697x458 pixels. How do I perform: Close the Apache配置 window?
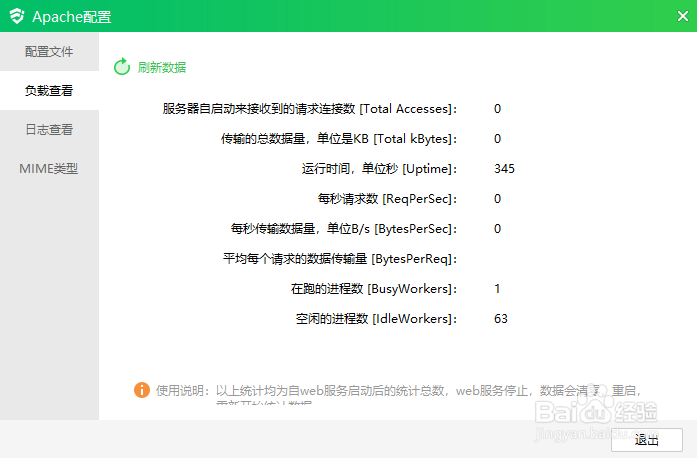(x=683, y=16)
